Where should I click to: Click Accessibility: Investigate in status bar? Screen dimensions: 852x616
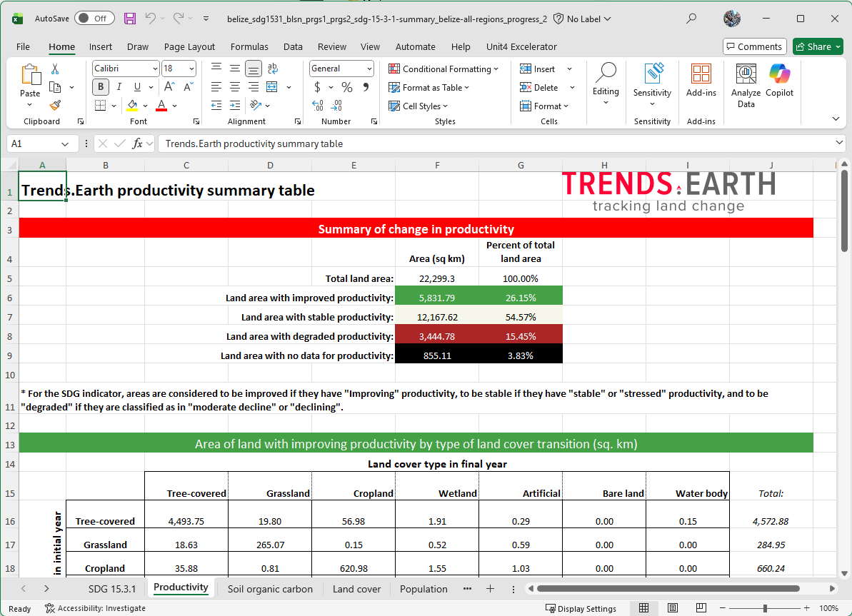[x=95, y=608]
